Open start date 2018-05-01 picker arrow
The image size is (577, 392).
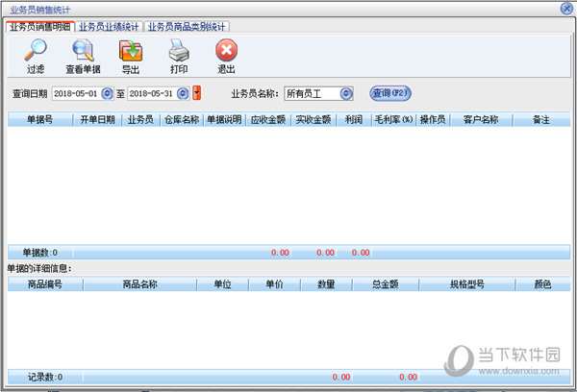click(107, 93)
